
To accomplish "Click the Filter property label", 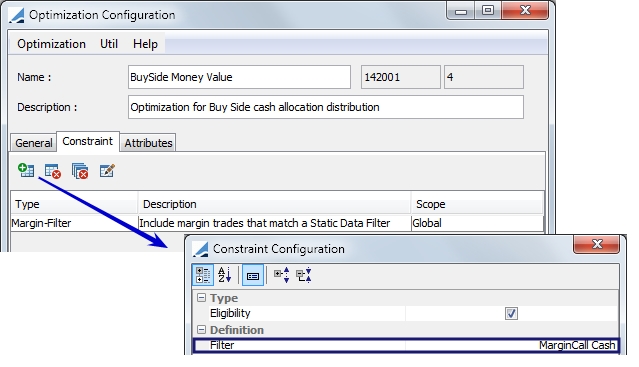I will [x=222, y=345].
